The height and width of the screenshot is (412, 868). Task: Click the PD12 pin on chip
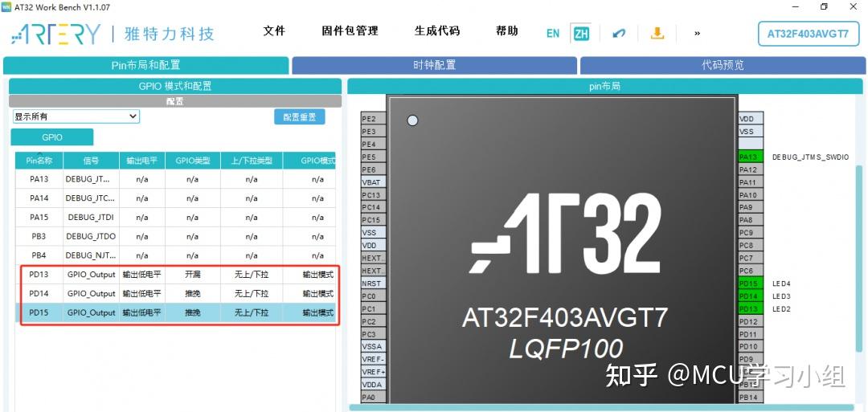click(x=751, y=322)
